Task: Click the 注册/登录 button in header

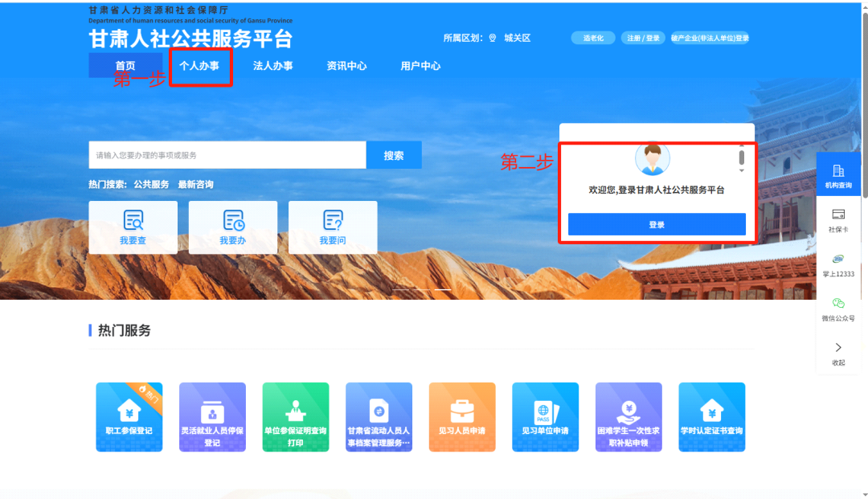Action: click(643, 38)
